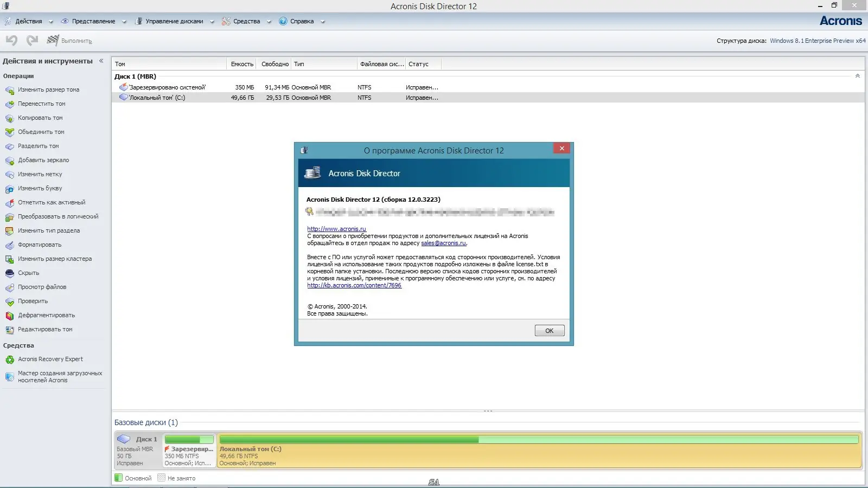
Task: Sort by the Тип column header
Action: click(x=324, y=64)
